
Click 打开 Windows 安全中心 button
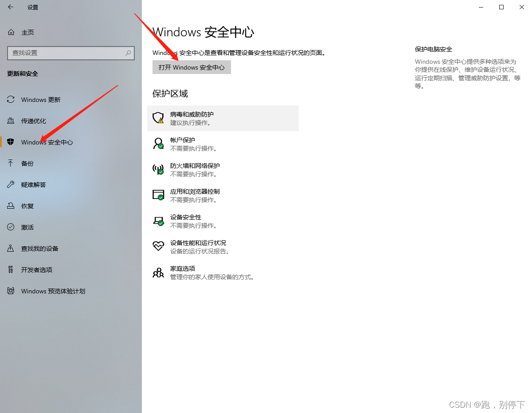tap(192, 67)
